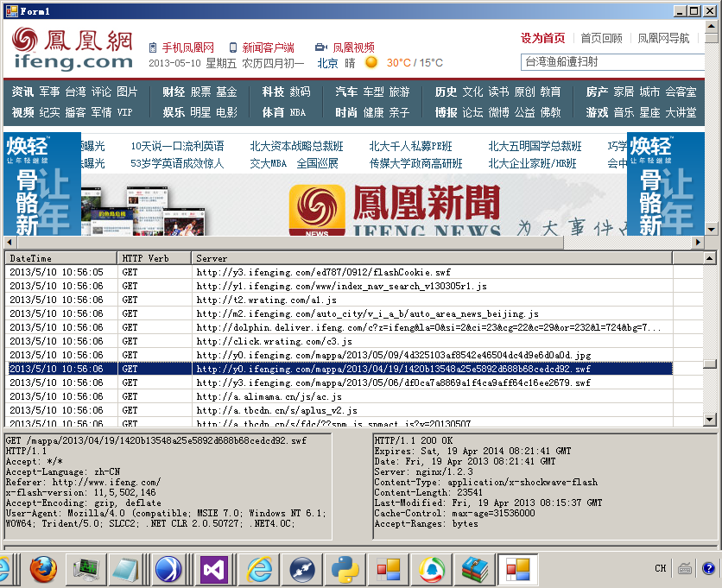This screenshot has height=588, width=722.
Task: Open the 10天说一口流利英语 ad link
Action: point(177,146)
